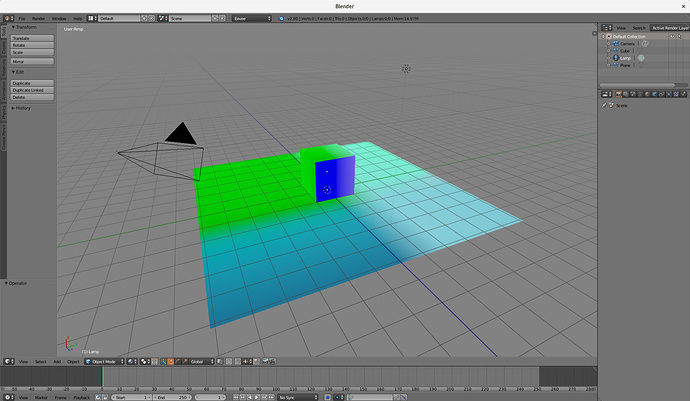The width and height of the screenshot is (690, 401).
Task: Open the scene browse icon in header
Action: (x=163, y=18)
